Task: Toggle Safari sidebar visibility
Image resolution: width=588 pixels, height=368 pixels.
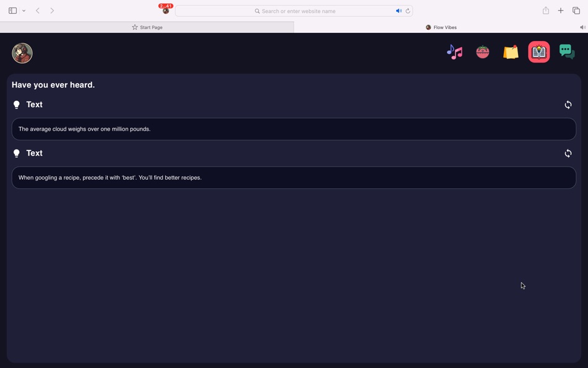Action: 13,11
